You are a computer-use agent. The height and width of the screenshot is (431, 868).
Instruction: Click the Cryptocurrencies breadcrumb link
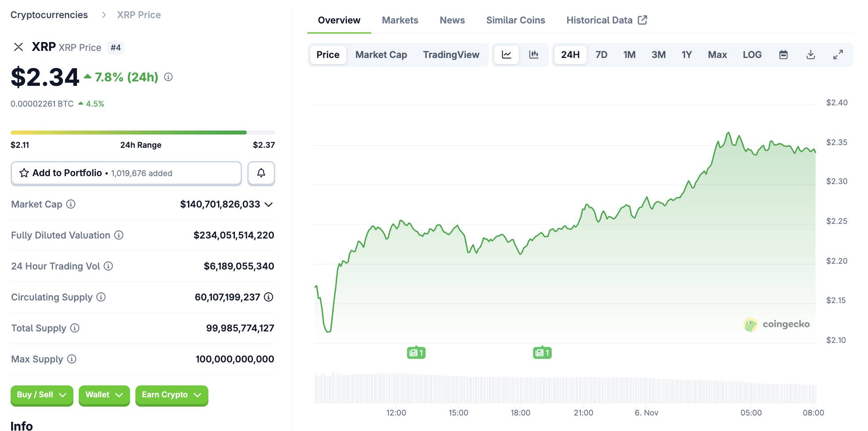[x=49, y=15]
